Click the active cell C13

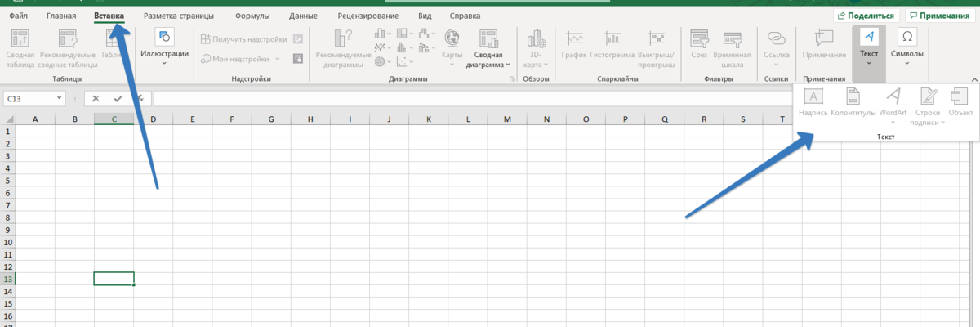[x=114, y=279]
